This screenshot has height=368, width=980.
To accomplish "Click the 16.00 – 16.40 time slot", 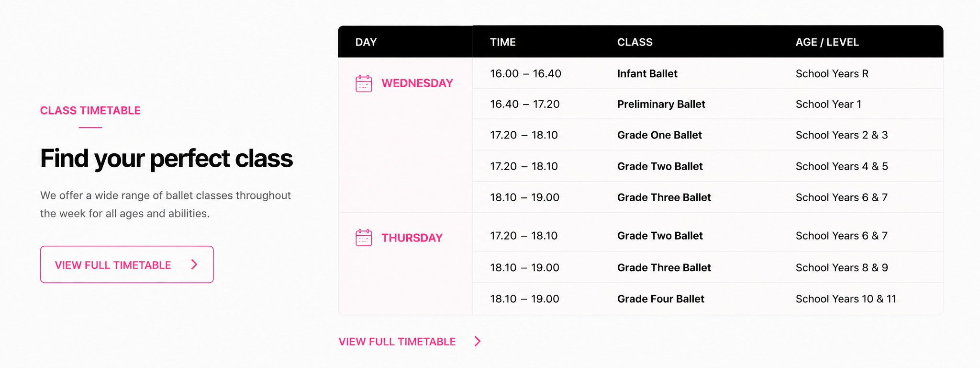I will tap(525, 74).
